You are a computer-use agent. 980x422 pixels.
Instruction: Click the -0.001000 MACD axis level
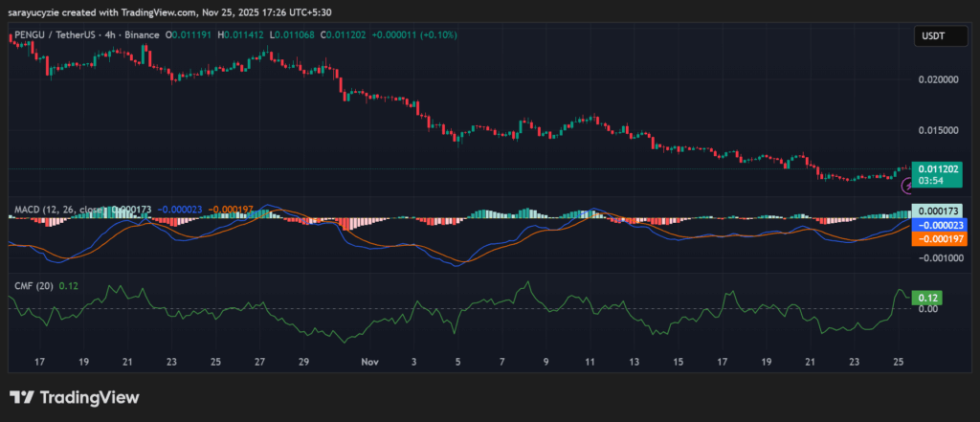pyautogui.click(x=937, y=257)
